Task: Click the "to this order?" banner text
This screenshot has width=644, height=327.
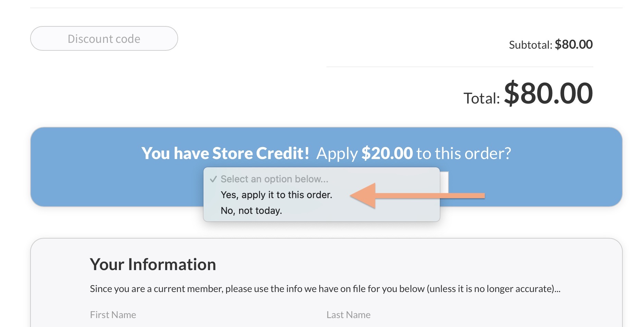Action: (x=463, y=153)
